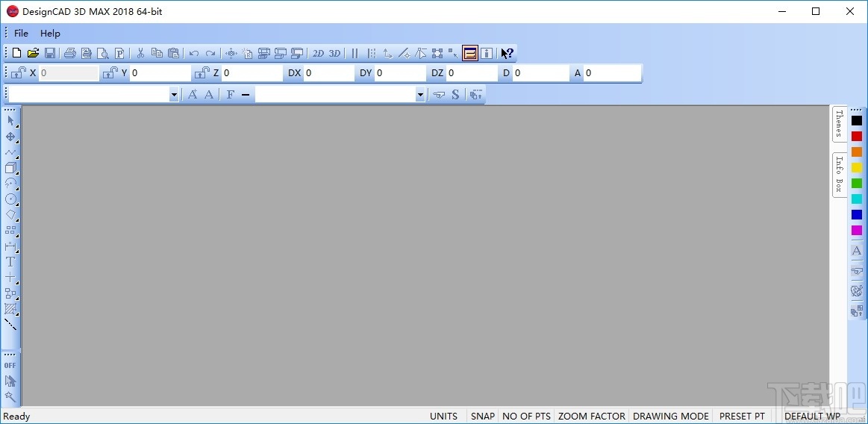Pick the magenta color swatch
This screenshot has width=868, height=424.
tap(856, 230)
